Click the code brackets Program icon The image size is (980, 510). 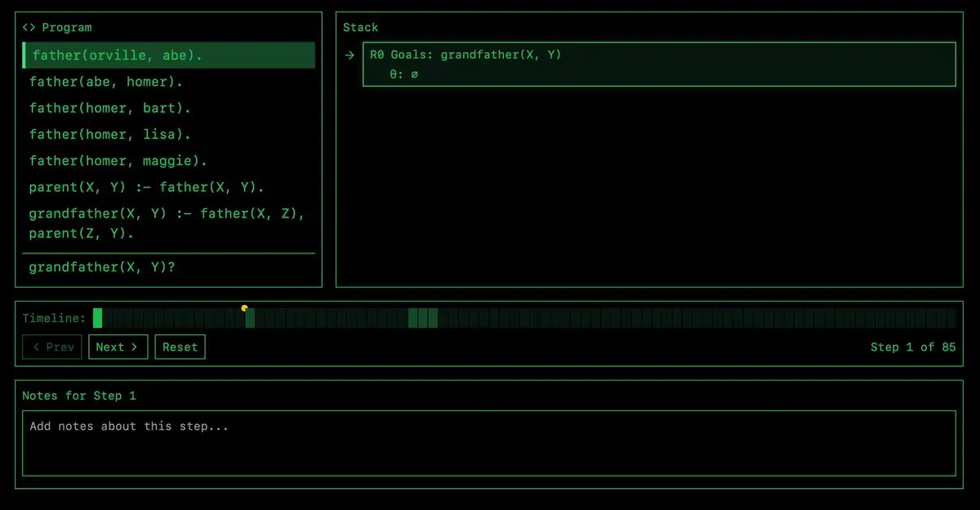pyautogui.click(x=29, y=28)
